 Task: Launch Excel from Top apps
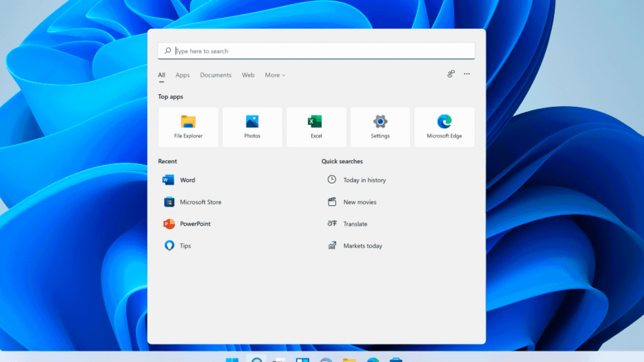tap(316, 127)
